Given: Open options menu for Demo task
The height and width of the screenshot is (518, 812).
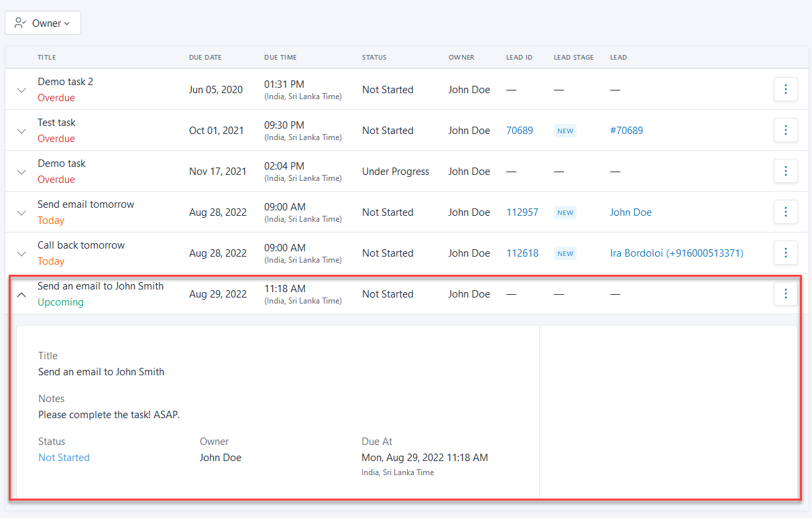Looking at the screenshot, I should [x=785, y=171].
